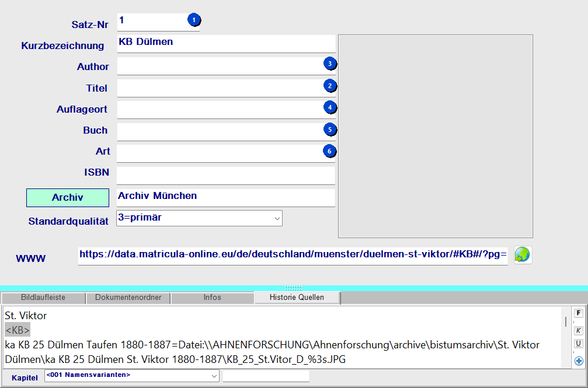Click the blue plus icon beside text editor
588x388 pixels.
(579, 361)
